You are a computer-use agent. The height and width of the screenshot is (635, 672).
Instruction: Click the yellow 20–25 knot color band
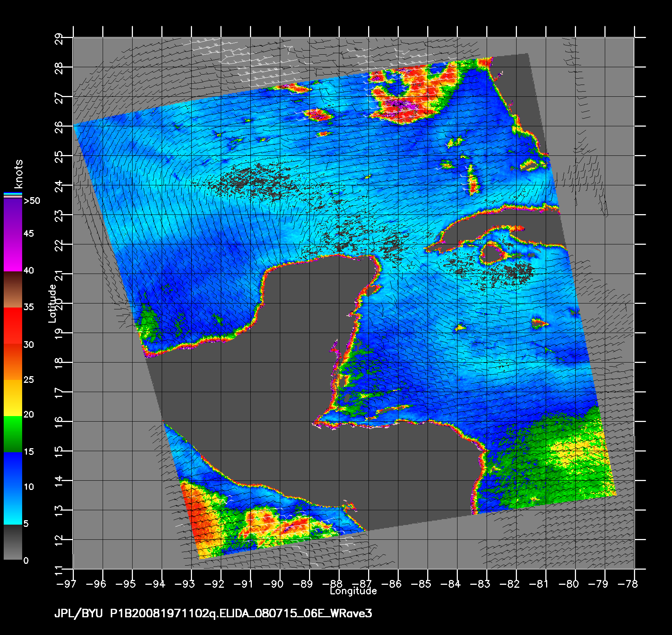click(x=13, y=398)
